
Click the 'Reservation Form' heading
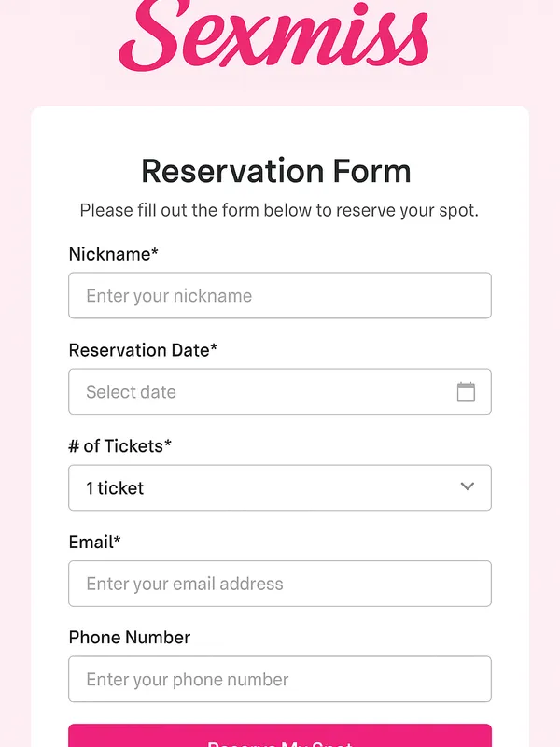(276, 172)
